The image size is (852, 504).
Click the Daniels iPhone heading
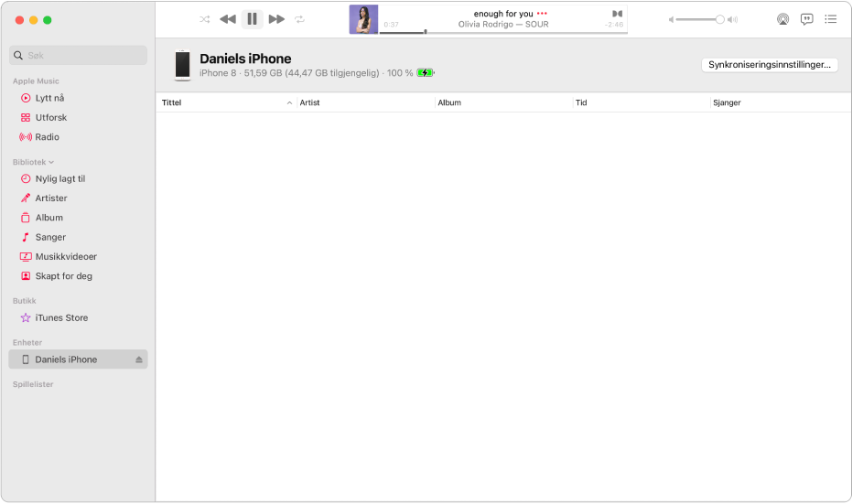pos(245,59)
